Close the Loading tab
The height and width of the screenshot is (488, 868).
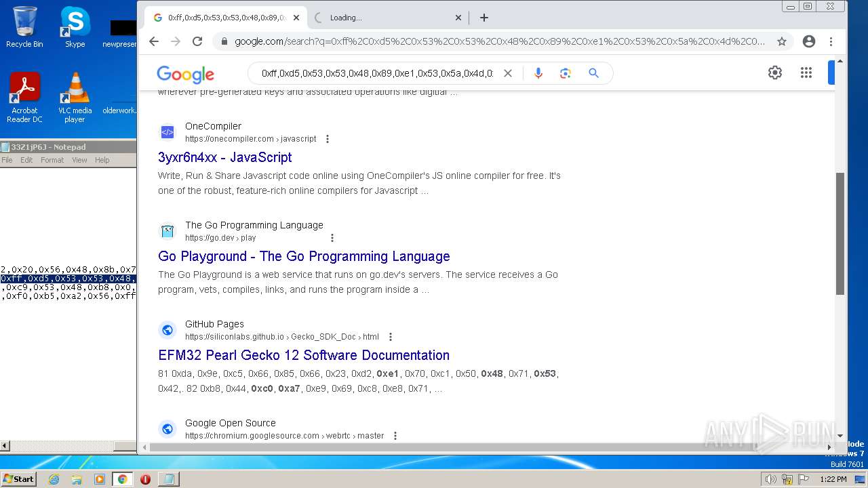(458, 18)
